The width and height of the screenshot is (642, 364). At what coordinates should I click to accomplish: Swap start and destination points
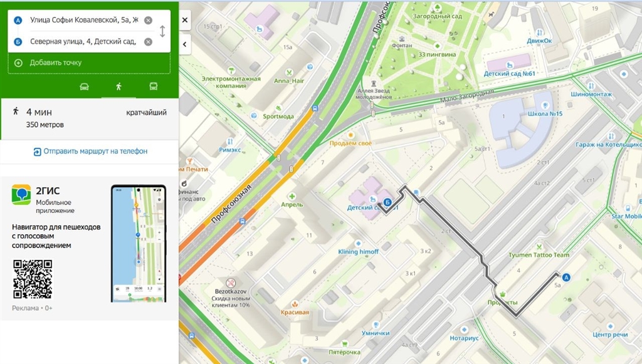pos(162,31)
